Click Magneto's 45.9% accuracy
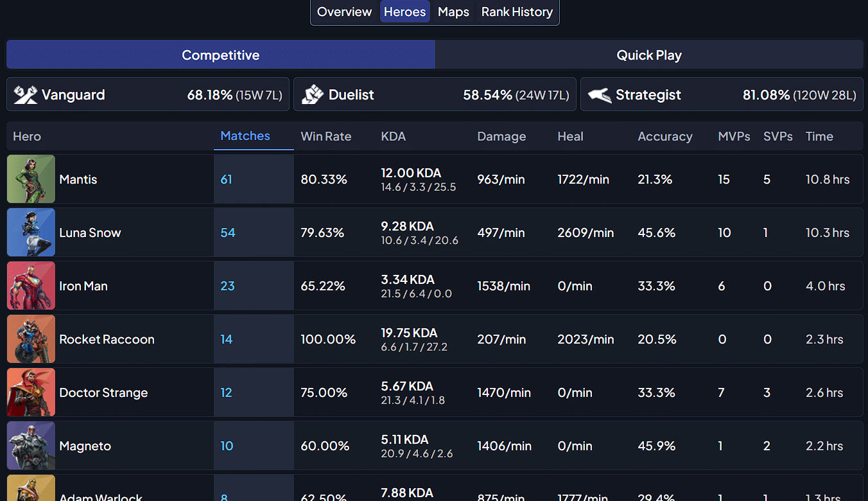This screenshot has width=868, height=501. (x=657, y=446)
